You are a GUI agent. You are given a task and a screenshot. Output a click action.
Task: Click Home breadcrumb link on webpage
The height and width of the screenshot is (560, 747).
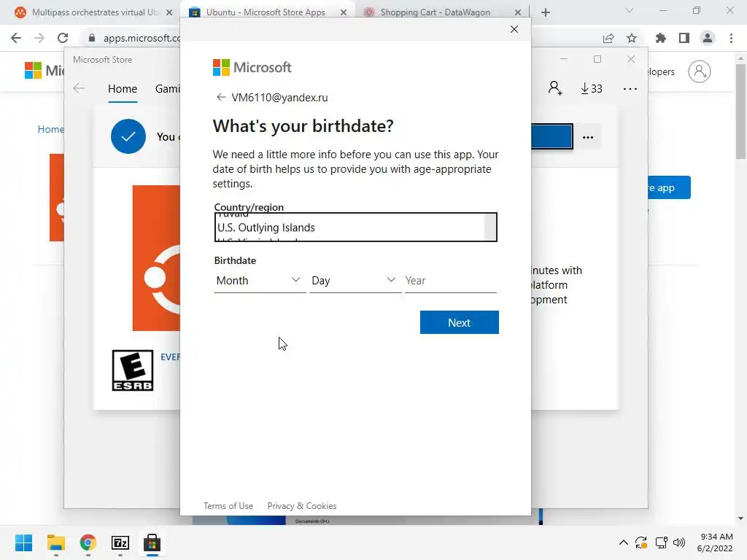(50, 129)
